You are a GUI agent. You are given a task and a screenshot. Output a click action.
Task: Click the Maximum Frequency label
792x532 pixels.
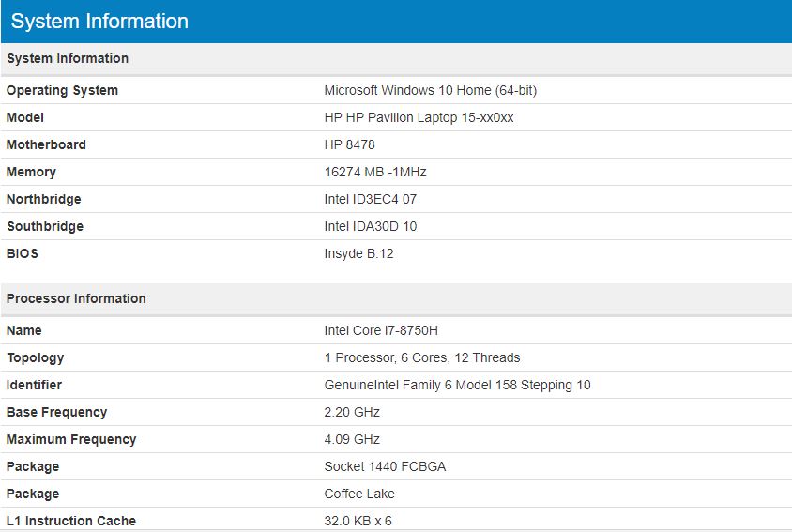click(71, 440)
